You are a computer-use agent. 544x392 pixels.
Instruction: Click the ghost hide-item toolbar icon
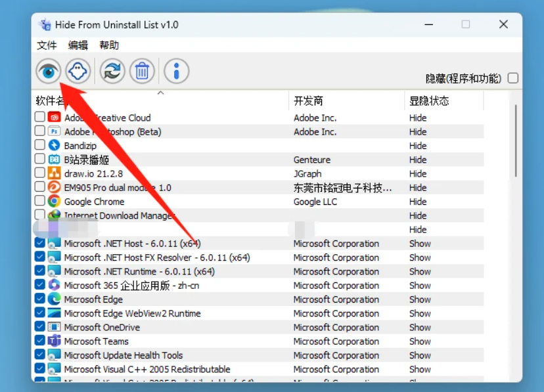point(78,72)
